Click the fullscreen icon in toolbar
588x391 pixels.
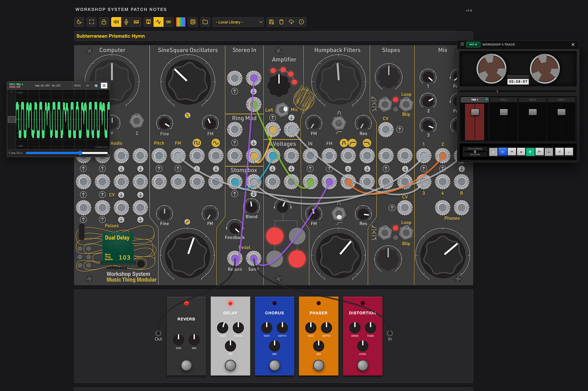(92, 22)
